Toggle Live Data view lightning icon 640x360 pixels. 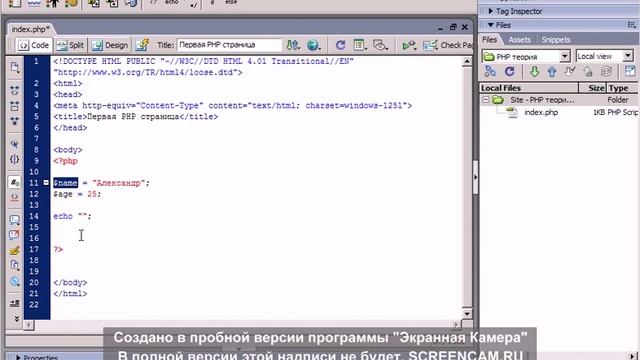tap(142, 45)
